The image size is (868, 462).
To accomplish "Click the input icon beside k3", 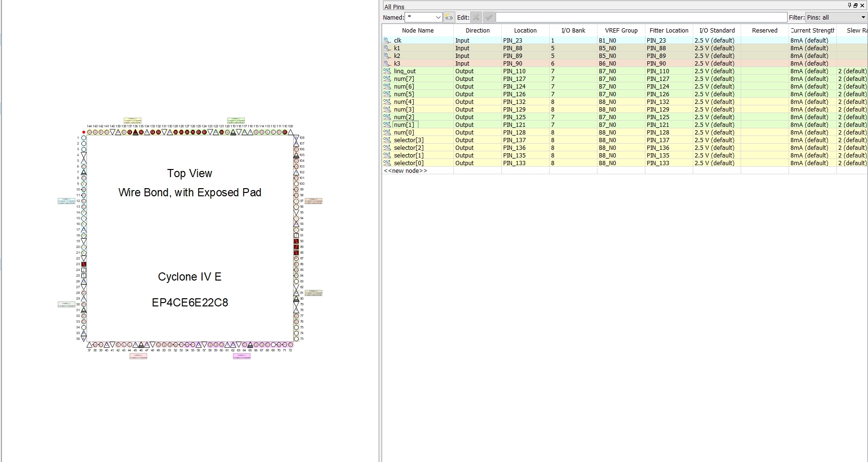I will (x=387, y=63).
